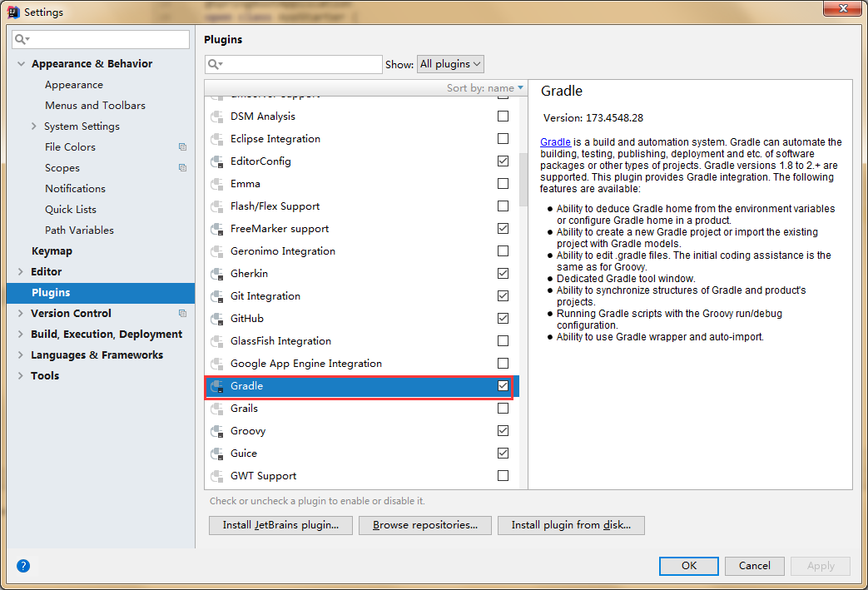The width and height of the screenshot is (868, 590).
Task: Expand the System Settings node
Action: click(34, 126)
